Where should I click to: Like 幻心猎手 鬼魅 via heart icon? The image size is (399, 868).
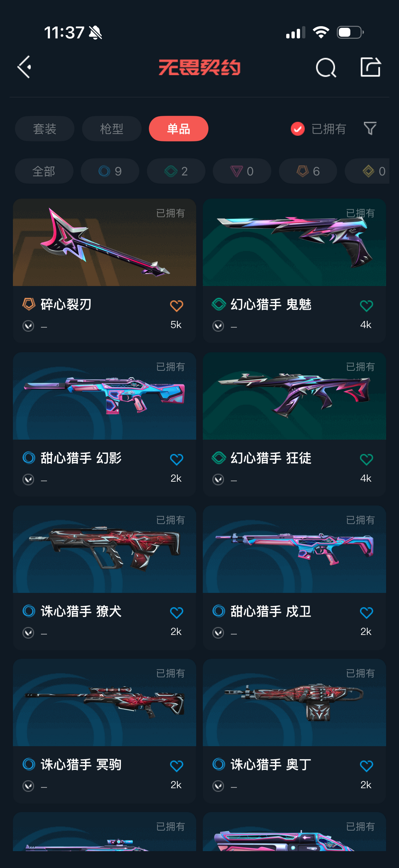pos(366,306)
